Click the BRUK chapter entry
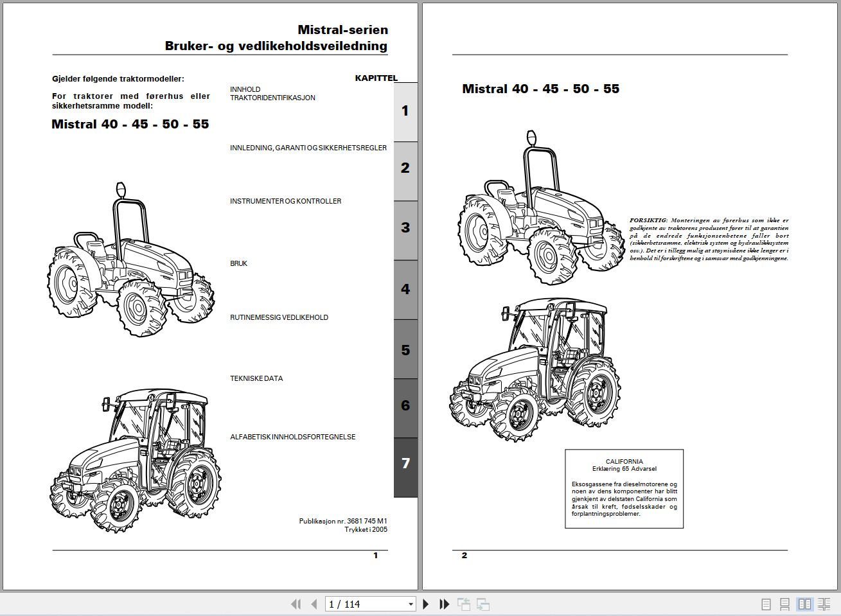The height and width of the screenshot is (616, 841). pos(238,263)
